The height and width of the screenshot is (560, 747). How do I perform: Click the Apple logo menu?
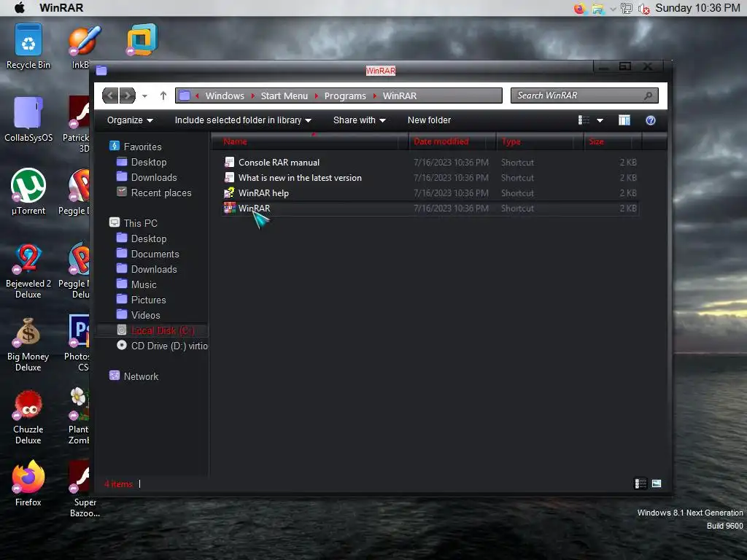pos(20,7)
